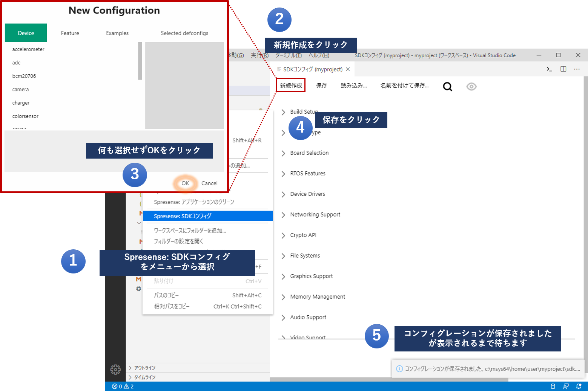Expand the Board Selection section
Image resolution: width=588 pixels, height=391 pixels.
309,153
